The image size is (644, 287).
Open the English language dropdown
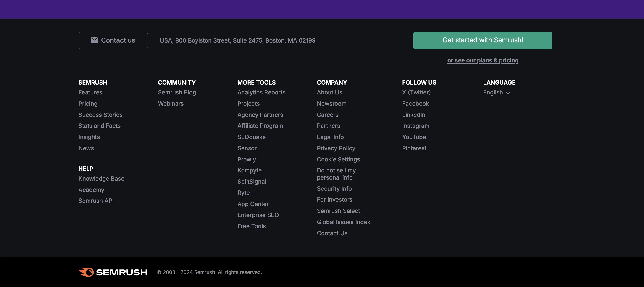[497, 92]
